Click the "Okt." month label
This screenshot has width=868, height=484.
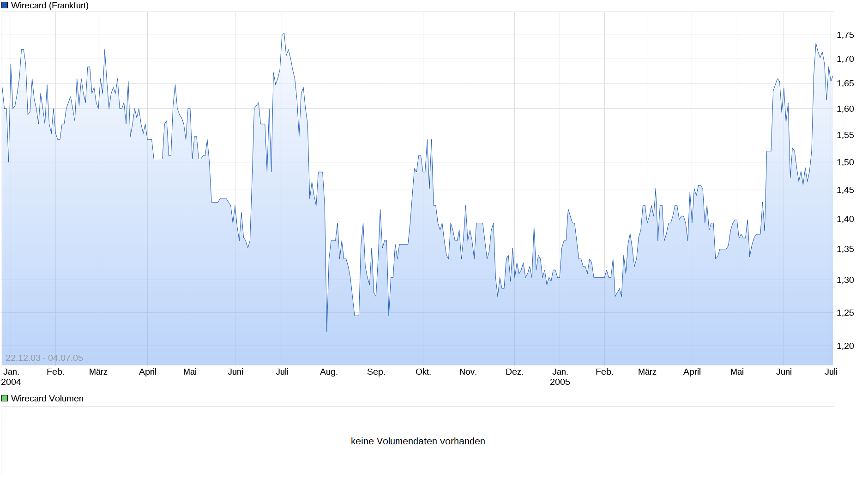tap(423, 372)
